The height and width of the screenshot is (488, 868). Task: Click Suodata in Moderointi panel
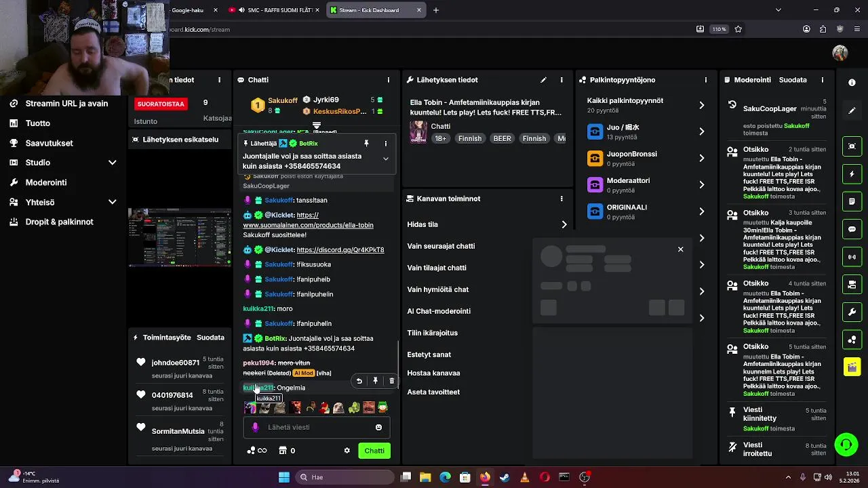pyautogui.click(x=793, y=80)
